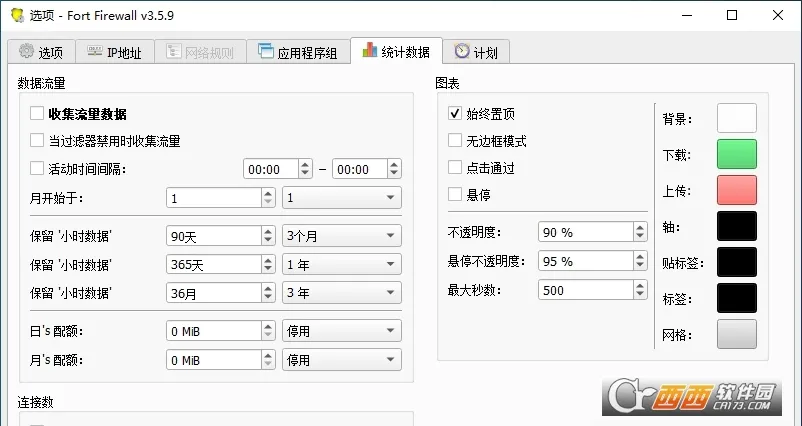Viewport: 802px width, 426px height.
Task: Choose the 网格 gray color swatch
Action: coord(737,334)
